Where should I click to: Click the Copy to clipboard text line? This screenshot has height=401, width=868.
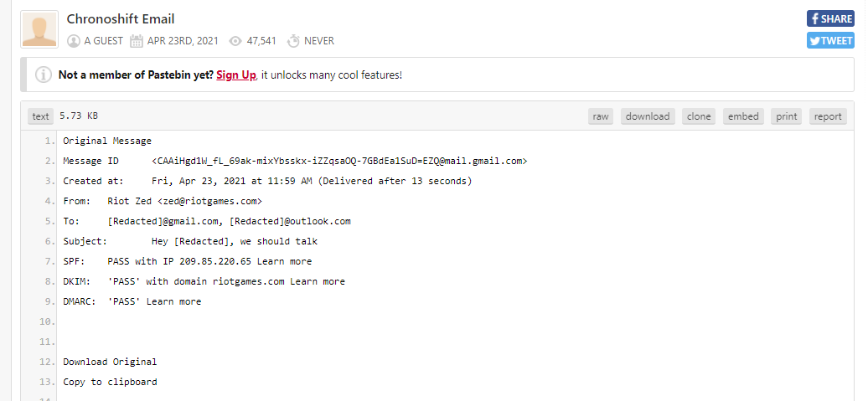click(x=110, y=382)
